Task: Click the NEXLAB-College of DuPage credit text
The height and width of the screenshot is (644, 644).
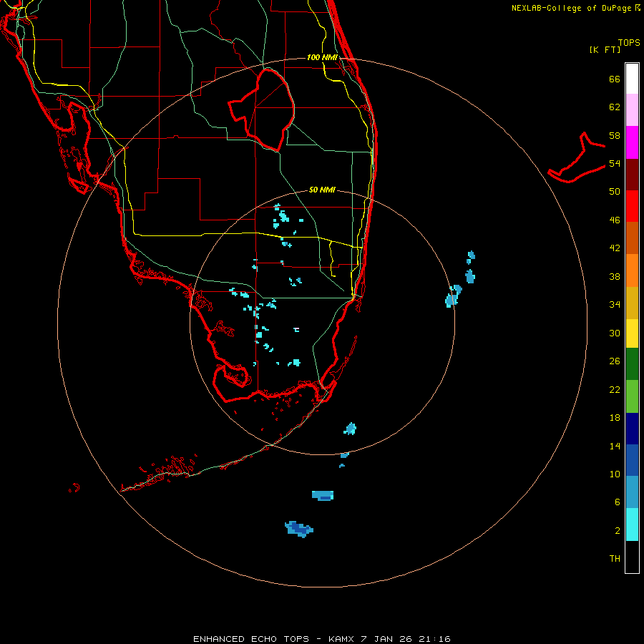Action: [571, 8]
